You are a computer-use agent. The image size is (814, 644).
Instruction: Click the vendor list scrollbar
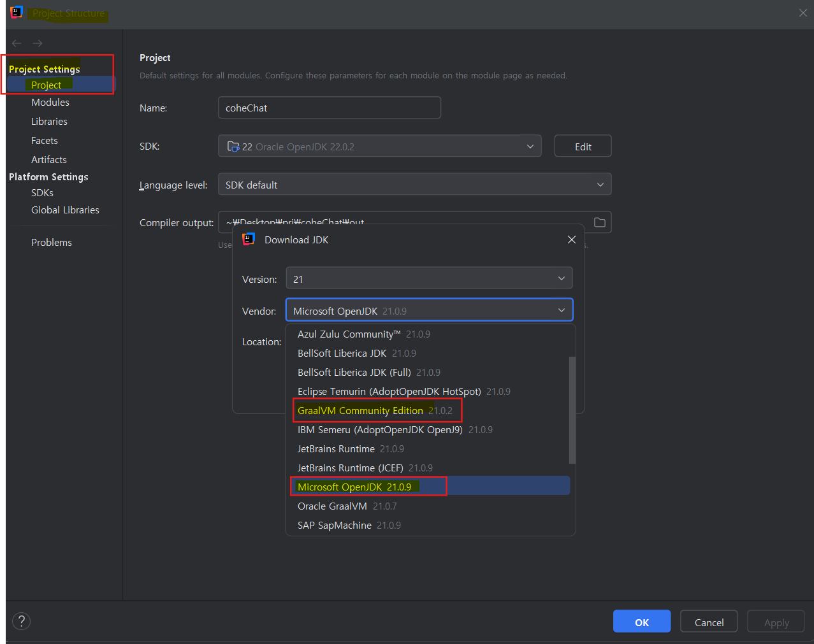click(x=572, y=410)
